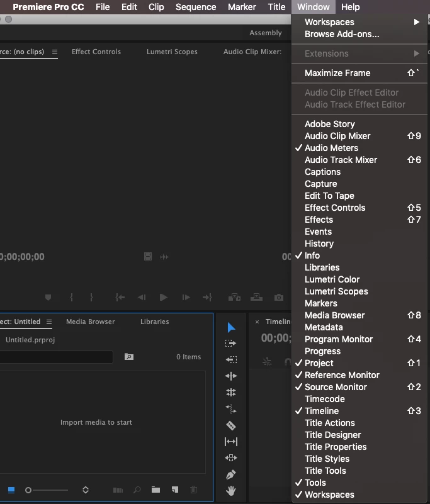Select the Track Select Forward tool
This screenshot has width=430, height=504.
coord(231,344)
